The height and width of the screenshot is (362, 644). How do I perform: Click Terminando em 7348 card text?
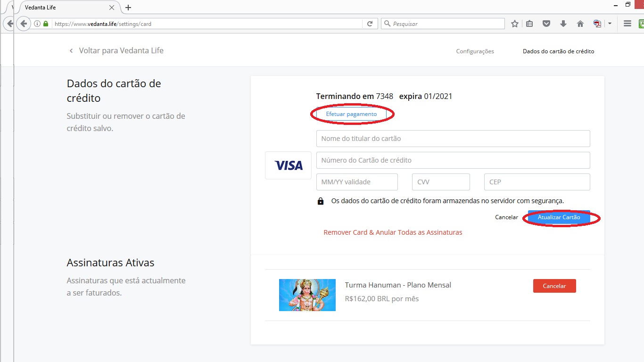coord(355,96)
